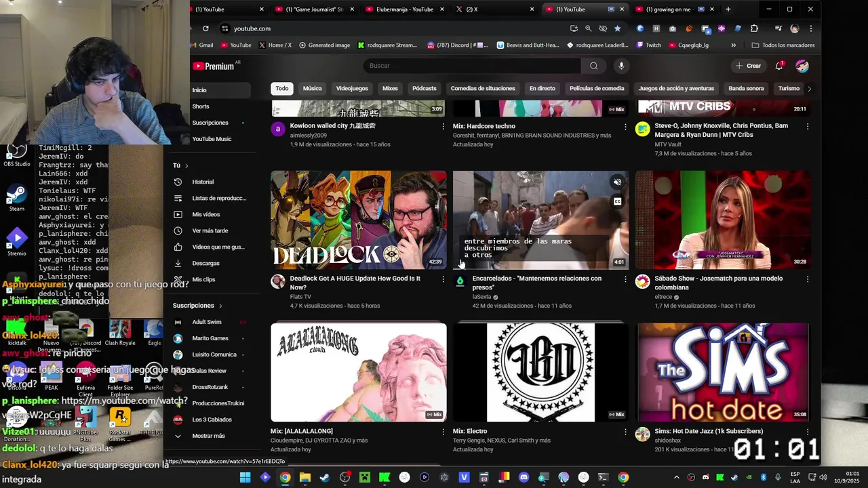Open Vídeos que me gustan in sidebar
This screenshot has width=868, height=488.
pyautogui.click(x=210, y=247)
